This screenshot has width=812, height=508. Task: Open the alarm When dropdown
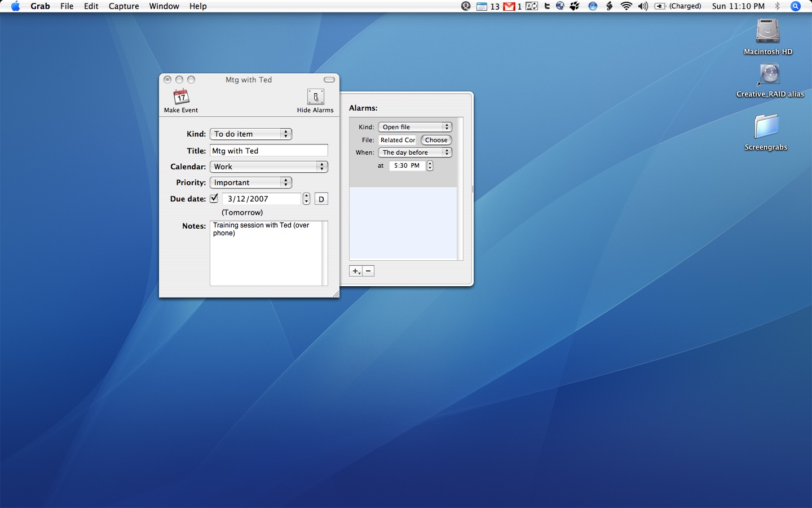point(415,152)
